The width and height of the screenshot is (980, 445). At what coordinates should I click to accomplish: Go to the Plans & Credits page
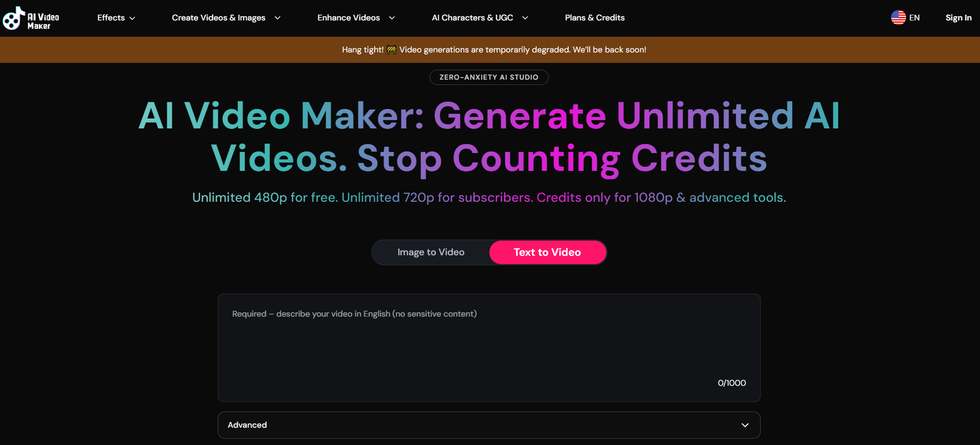click(x=594, y=18)
